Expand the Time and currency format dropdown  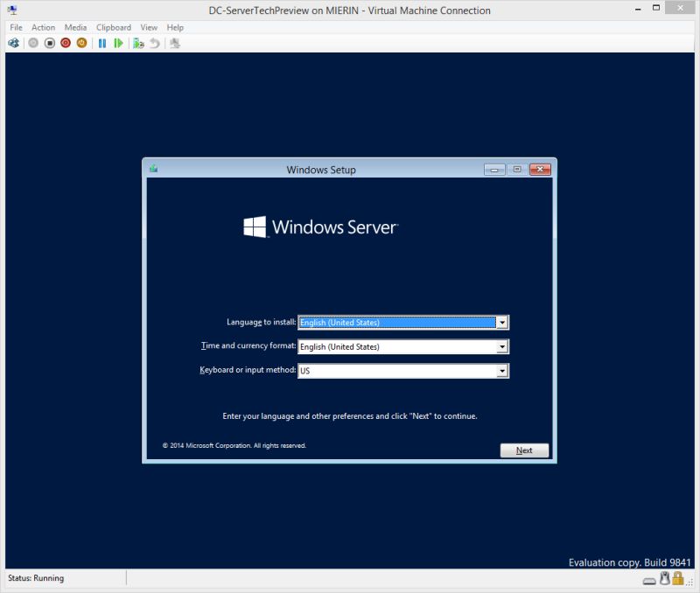point(502,346)
